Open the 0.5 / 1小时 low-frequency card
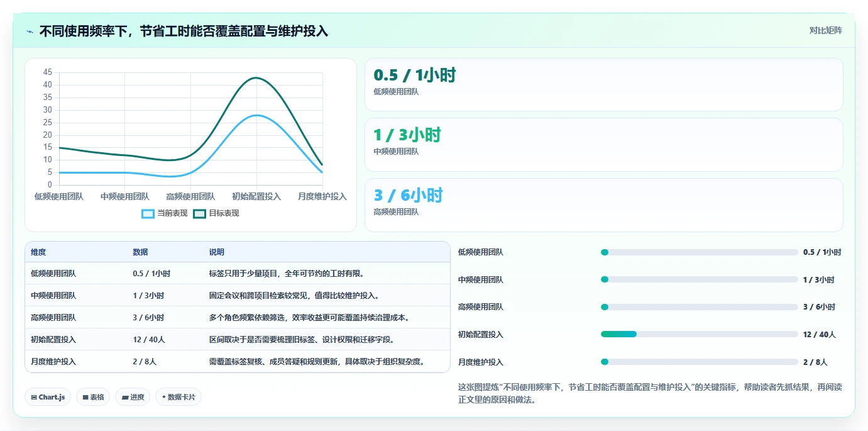The image size is (868, 431). 603,85
